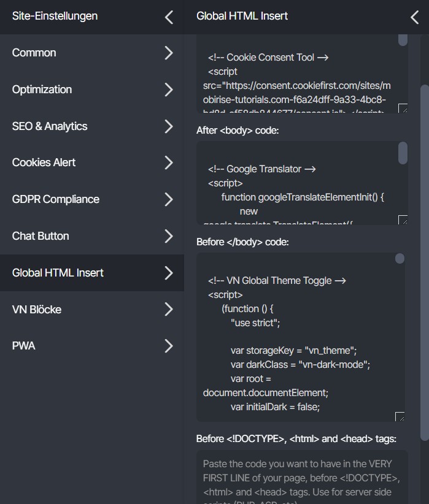Click the 'Global HTML Insert' panel header title
This screenshot has height=504, width=429.
[242, 16]
